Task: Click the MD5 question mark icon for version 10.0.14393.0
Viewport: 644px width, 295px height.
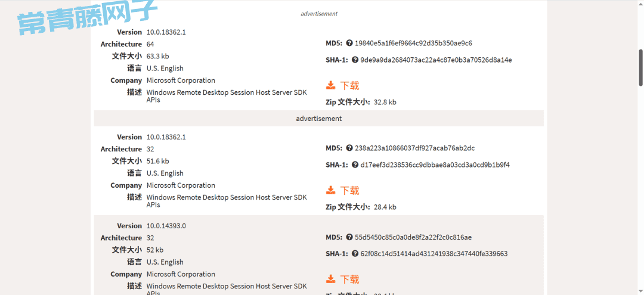Action: pos(349,237)
